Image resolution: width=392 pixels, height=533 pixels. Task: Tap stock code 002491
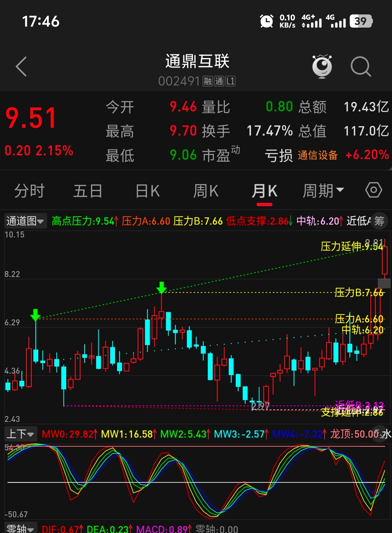pyautogui.click(x=179, y=81)
